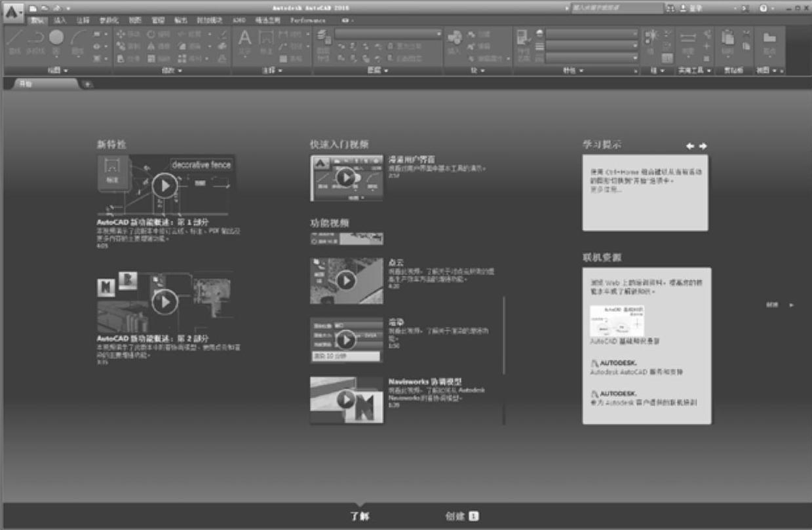The height and width of the screenshot is (530, 812).
Task: Switch to the Create (创建) page
Action: pos(461,516)
